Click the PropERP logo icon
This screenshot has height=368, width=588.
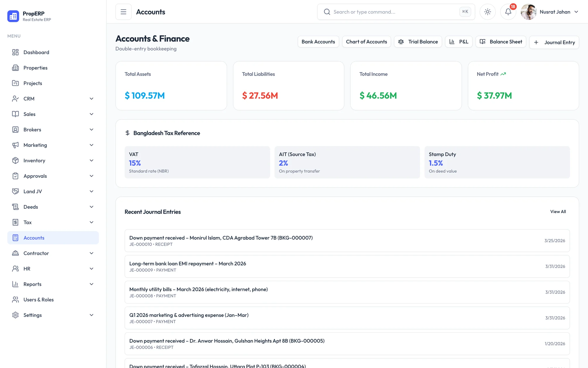(13, 16)
